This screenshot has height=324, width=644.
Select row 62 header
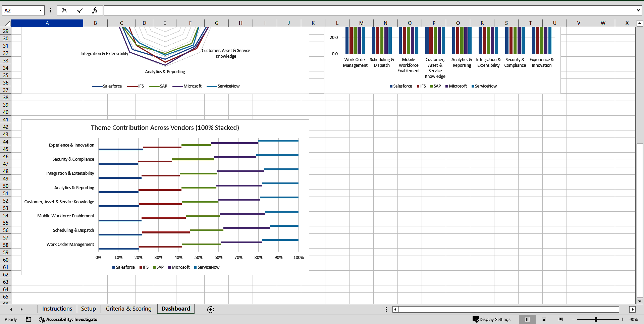point(6,274)
